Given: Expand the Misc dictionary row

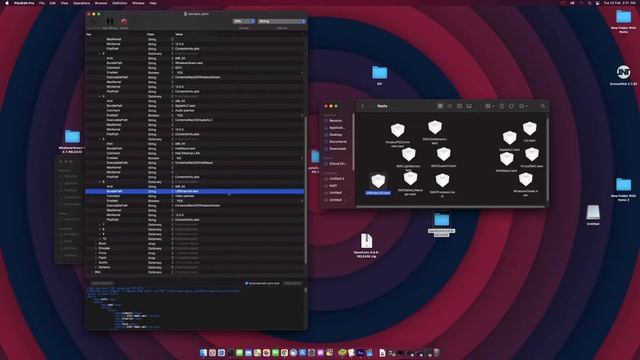Looking at the screenshot, I should point(92,272).
